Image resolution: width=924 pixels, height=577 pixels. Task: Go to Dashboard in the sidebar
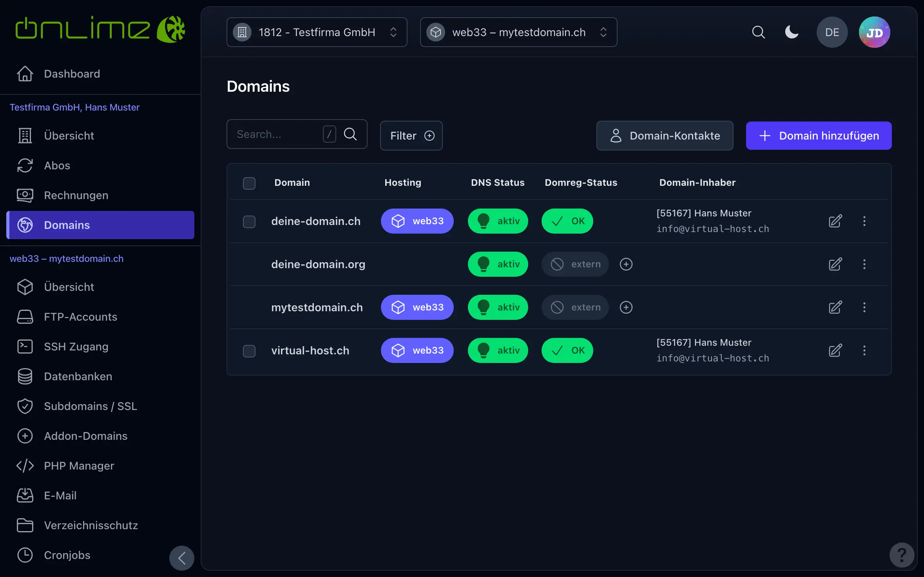pyautogui.click(x=100, y=74)
